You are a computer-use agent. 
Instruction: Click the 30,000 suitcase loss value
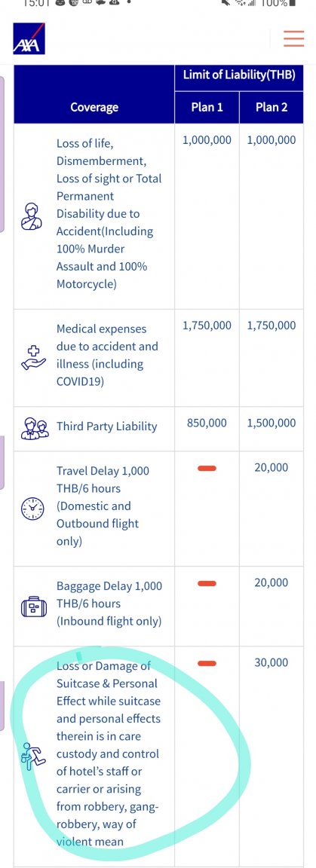coord(271,662)
